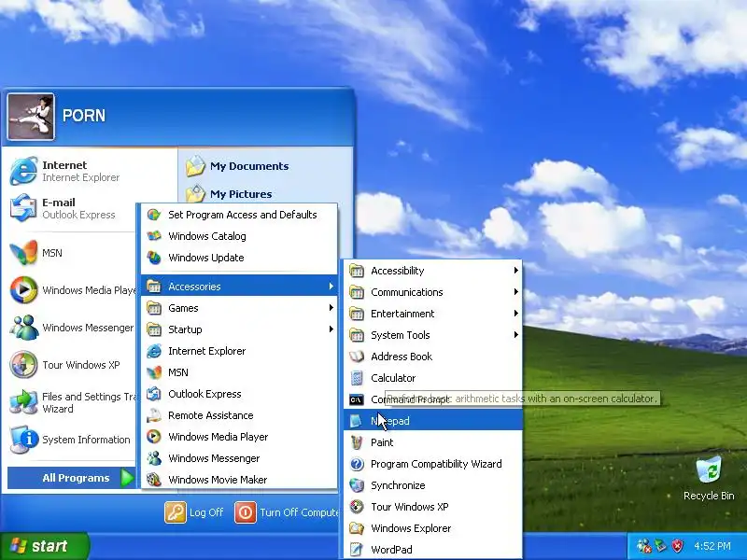
Task: Open Remote Assistance
Action: pos(239,415)
